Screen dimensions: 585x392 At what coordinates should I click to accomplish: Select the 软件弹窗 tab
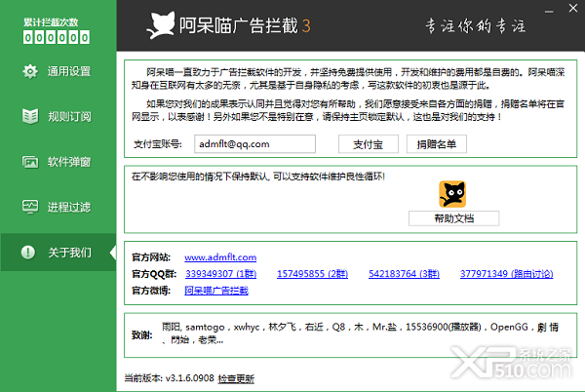(x=58, y=162)
